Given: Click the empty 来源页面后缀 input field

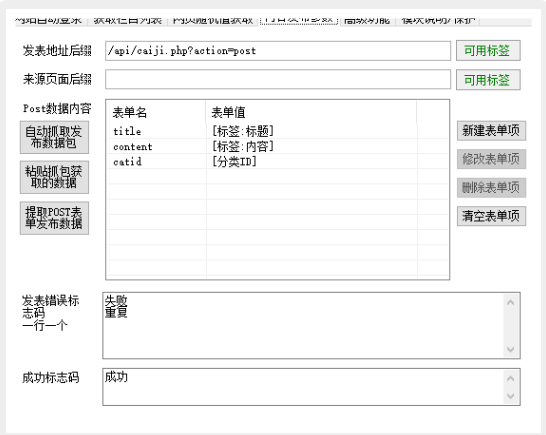Looking at the screenshot, I should click(278, 79).
